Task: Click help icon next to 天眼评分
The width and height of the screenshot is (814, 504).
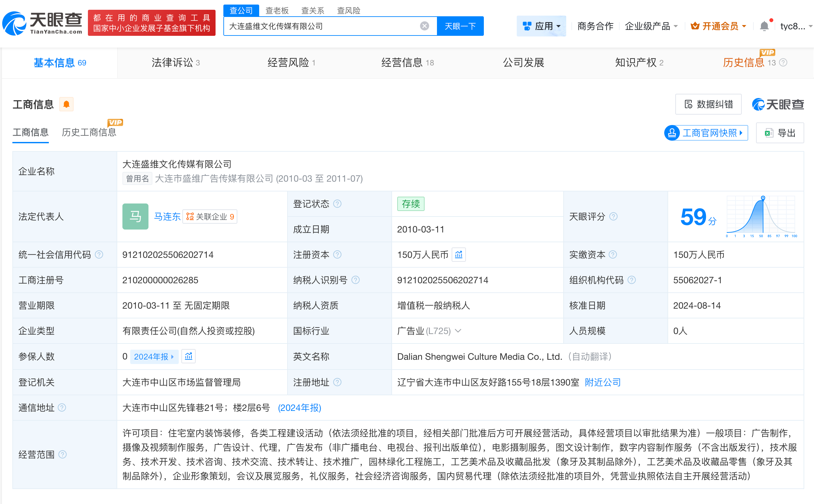Action: (613, 216)
